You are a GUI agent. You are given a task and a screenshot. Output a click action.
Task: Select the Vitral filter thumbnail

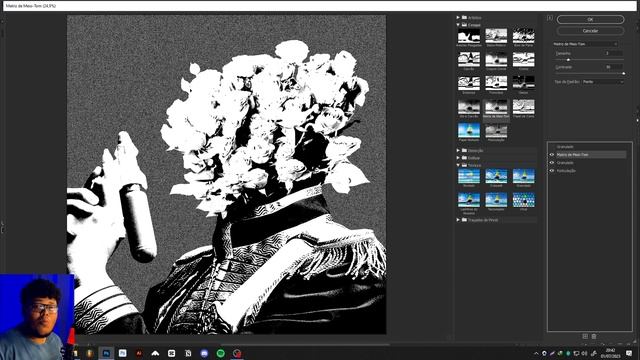click(x=524, y=200)
